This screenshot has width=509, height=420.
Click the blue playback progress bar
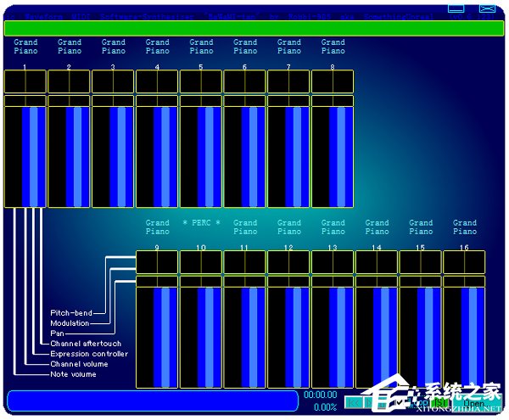(x=151, y=400)
